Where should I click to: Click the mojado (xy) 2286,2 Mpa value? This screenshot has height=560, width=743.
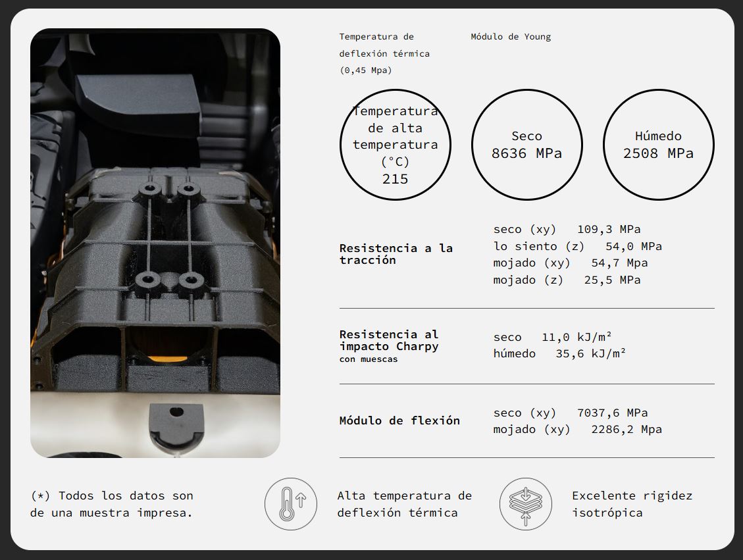577,429
